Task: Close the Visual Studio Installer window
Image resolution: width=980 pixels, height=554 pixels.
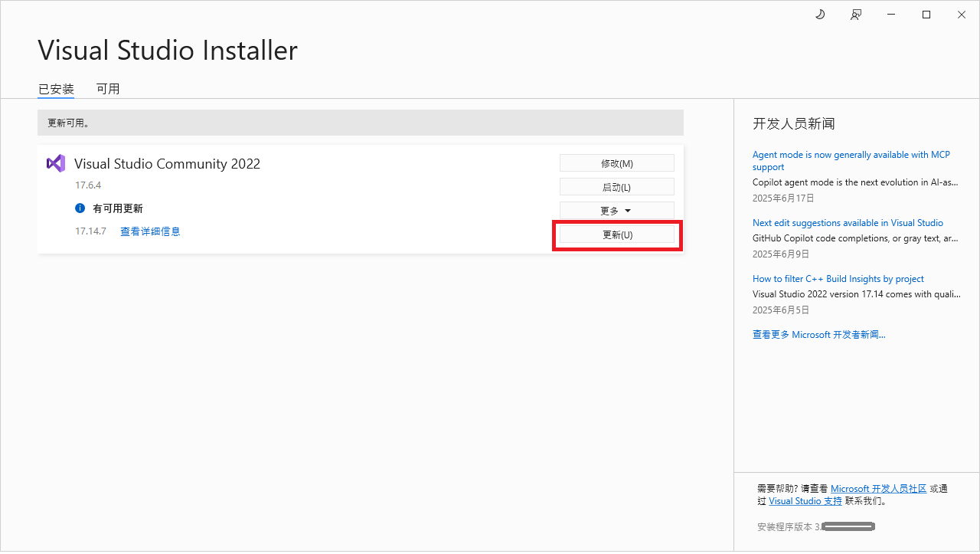Action: coord(962,15)
